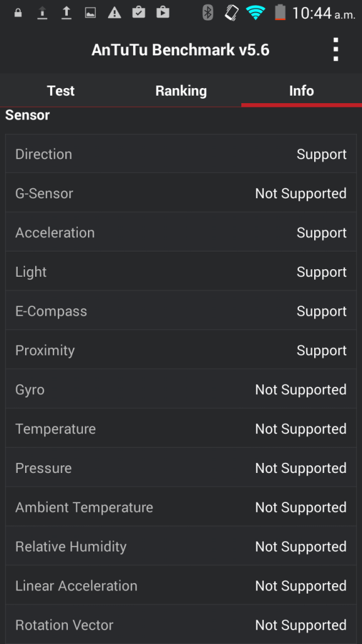The width and height of the screenshot is (362, 644).
Task: Switch to the Test tab
Action: pyautogui.click(x=61, y=91)
